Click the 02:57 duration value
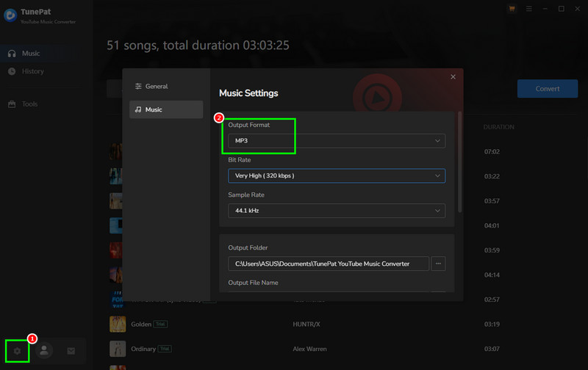Image resolution: width=588 pixels, height=370 pixels. tap(492, 300)
